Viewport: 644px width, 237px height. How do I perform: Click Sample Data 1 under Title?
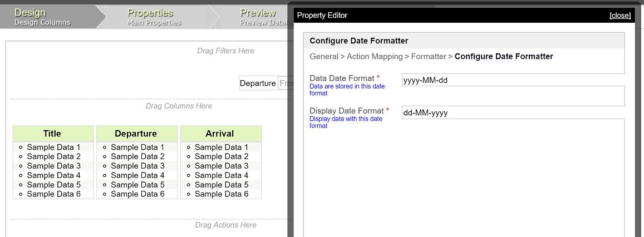point(53,147)
